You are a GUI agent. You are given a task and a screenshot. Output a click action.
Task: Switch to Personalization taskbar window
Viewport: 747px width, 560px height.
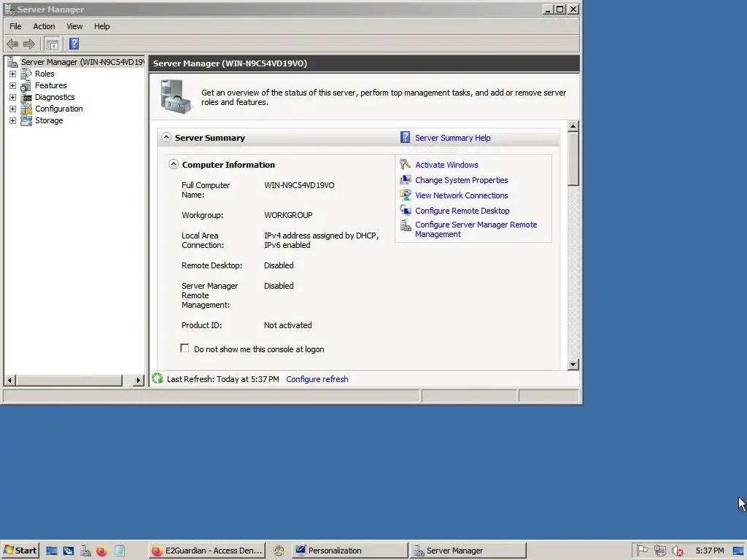[x=350, y=551]
